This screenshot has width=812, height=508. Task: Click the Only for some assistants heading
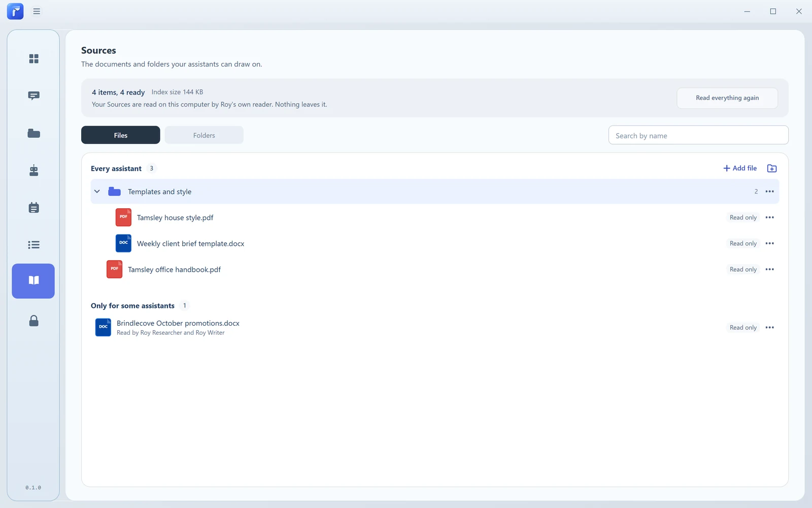pyautogui.click(x=132, y=306)
